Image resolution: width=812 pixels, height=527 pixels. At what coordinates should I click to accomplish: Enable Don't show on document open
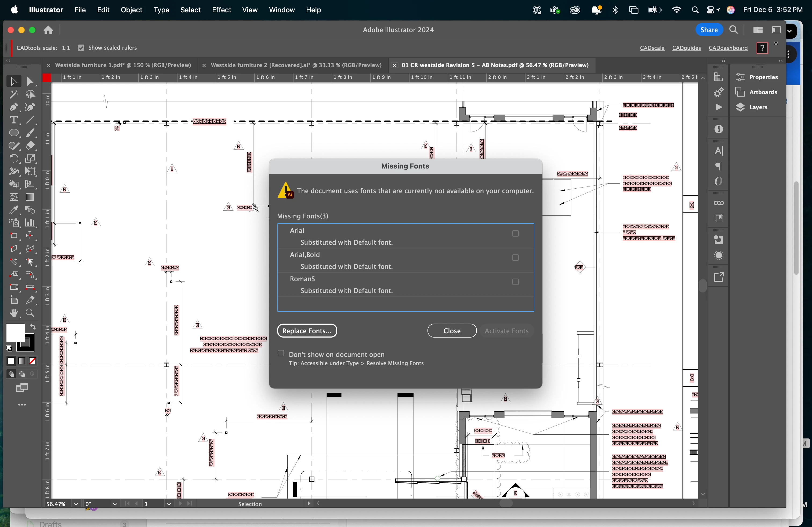coord(281,353)
